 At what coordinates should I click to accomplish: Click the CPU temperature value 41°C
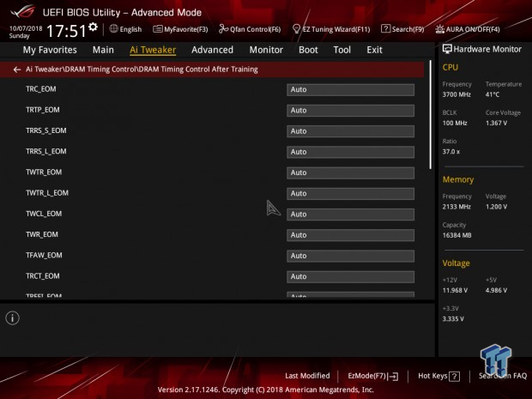[493, 94]
